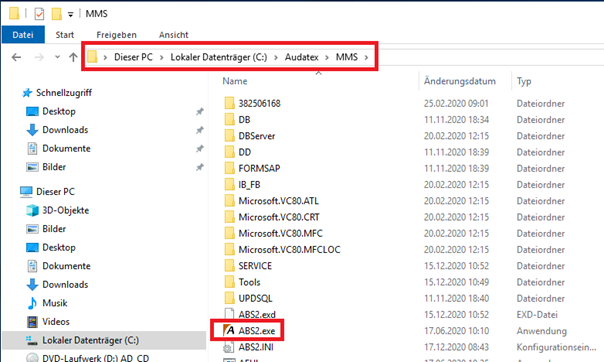Open 3D-Objekte under Dieser PC
The width and height of the screenshot is (604, 362).
click(x=65, y=210)
